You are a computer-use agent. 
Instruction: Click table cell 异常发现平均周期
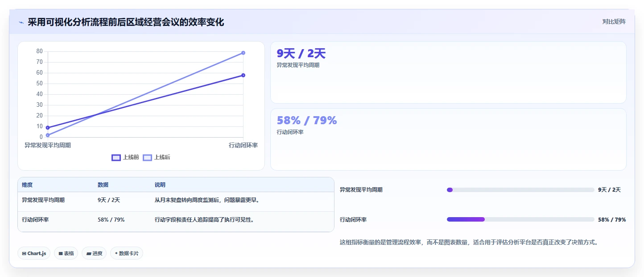[43, 200]
